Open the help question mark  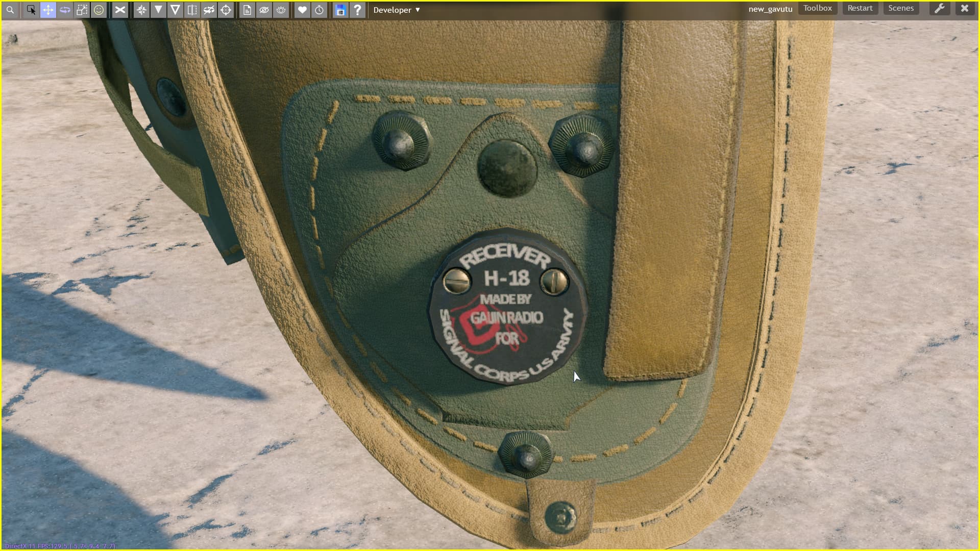[x=357, y=10]
